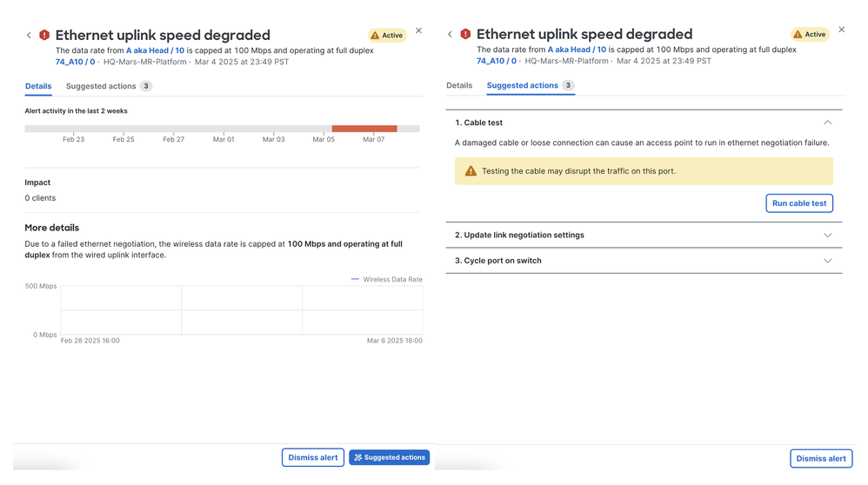This screenshot has height=485, width=868.
Task: Click red alert icon in left panel header
Action: coord(44,36)
